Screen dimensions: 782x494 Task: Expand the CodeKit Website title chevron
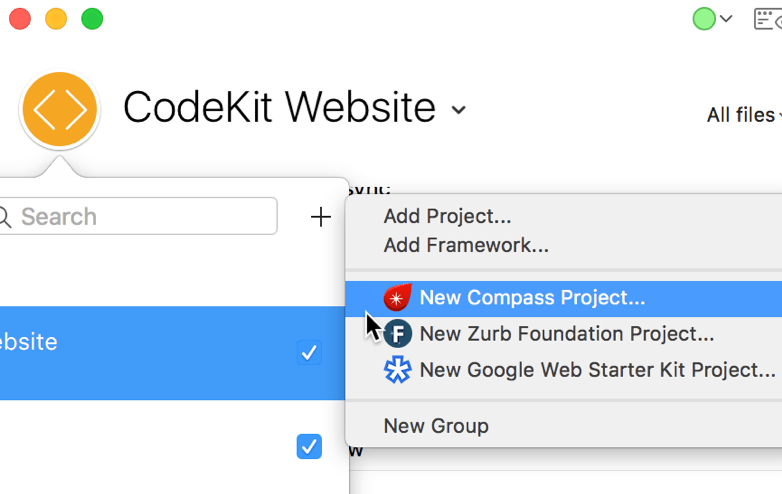pos(458,110)
